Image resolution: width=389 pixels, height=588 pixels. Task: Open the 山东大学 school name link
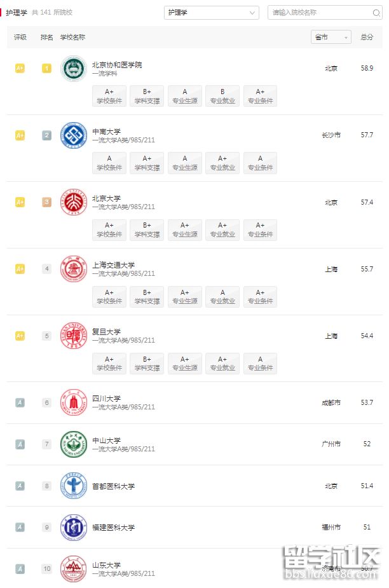(x=107, y=565)
